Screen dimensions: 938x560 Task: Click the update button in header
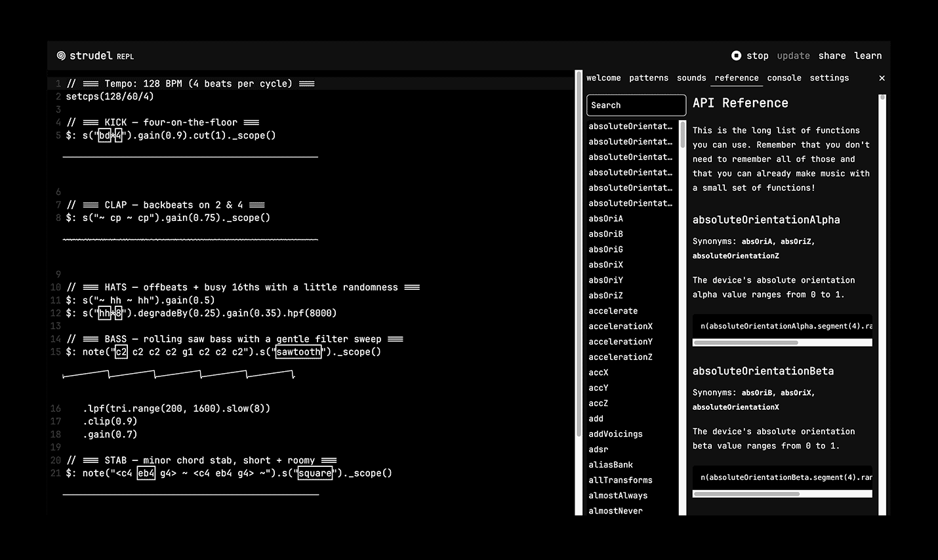pyautogui.click(x=793, y=56)
